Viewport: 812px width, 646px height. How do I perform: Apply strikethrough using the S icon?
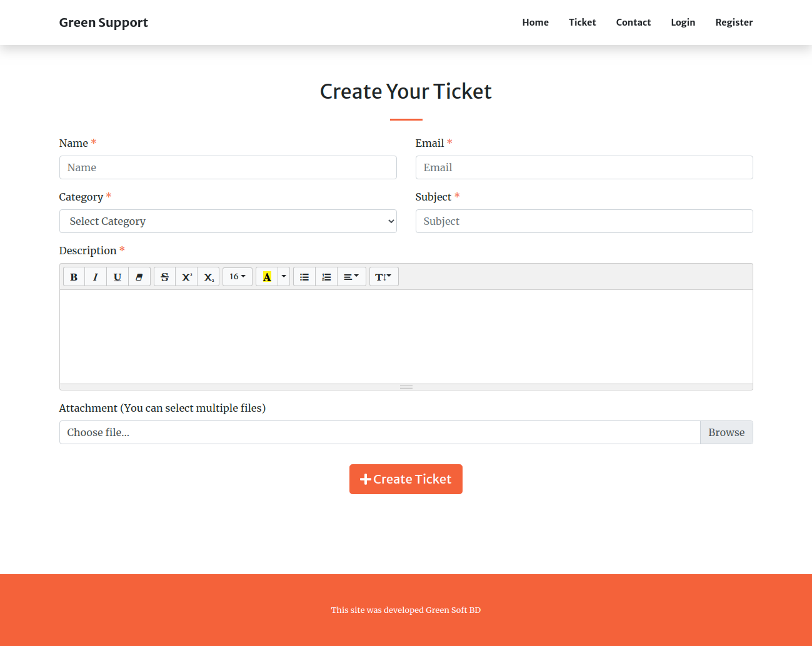click(x=164, y=277)
